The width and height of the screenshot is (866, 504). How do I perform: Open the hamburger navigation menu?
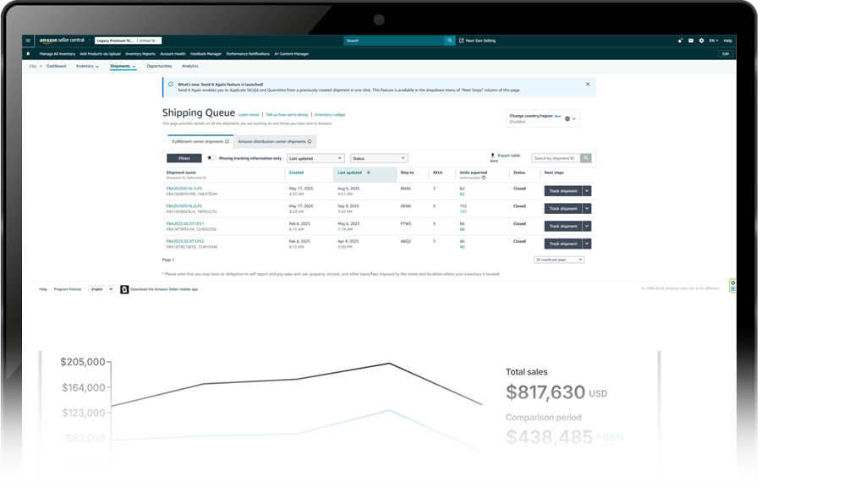(x=28, y=40)
